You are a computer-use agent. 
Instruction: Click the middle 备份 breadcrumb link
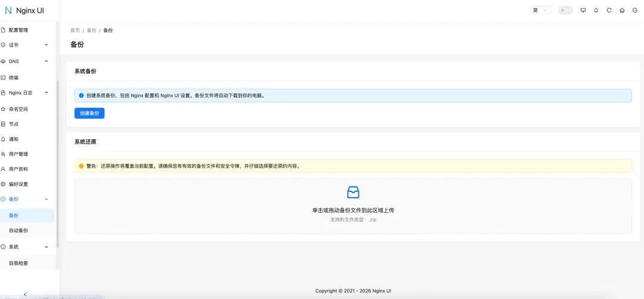(92, 30)
